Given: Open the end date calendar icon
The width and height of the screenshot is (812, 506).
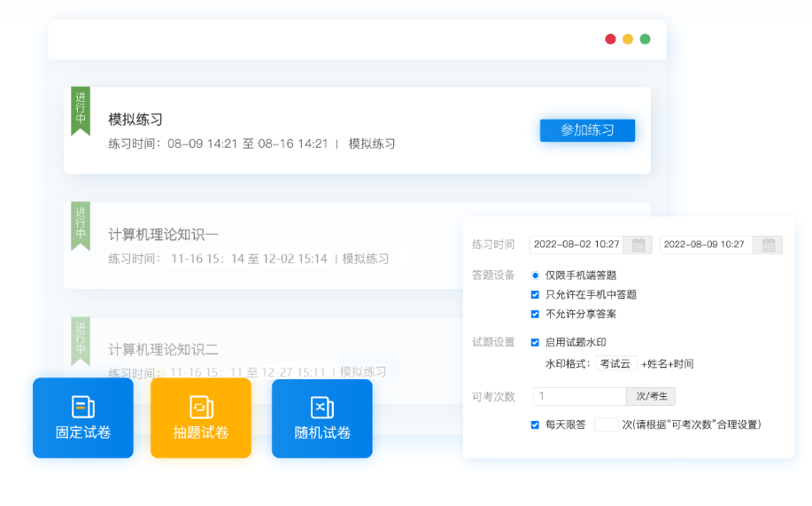Looking at the screenshot, I should (768, 245).
